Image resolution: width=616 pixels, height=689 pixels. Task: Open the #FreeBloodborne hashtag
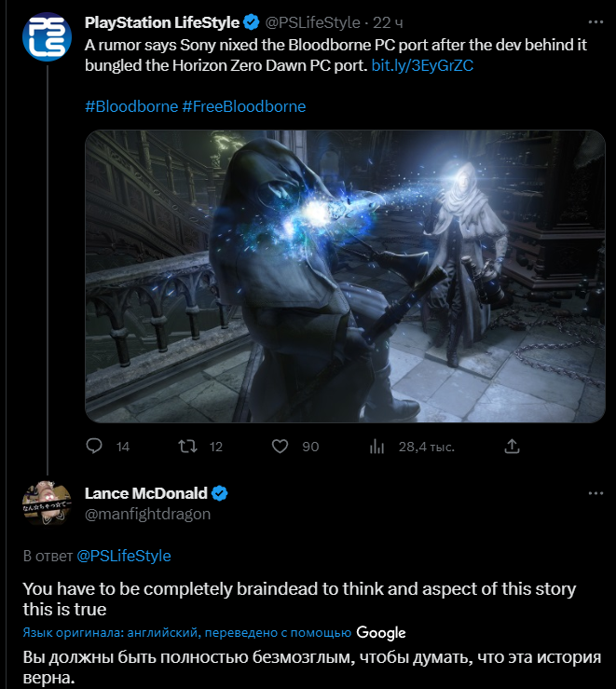point(243,106)
